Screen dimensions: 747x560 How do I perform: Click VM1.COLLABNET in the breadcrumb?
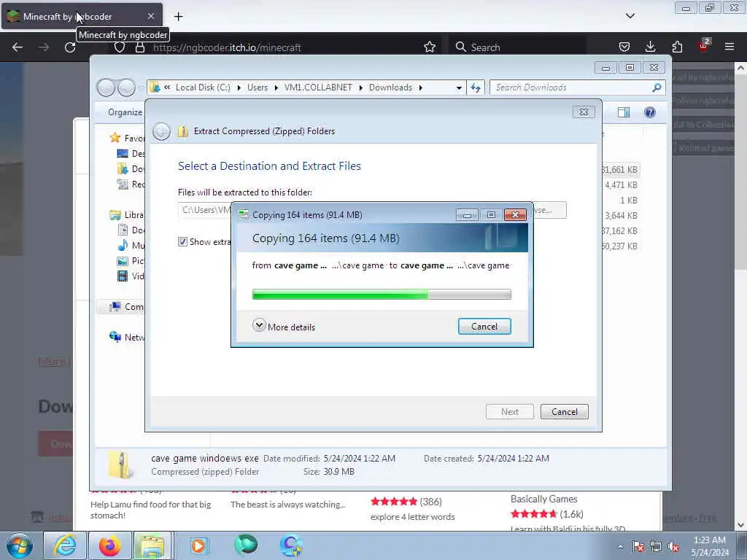(x=318, y=87)
